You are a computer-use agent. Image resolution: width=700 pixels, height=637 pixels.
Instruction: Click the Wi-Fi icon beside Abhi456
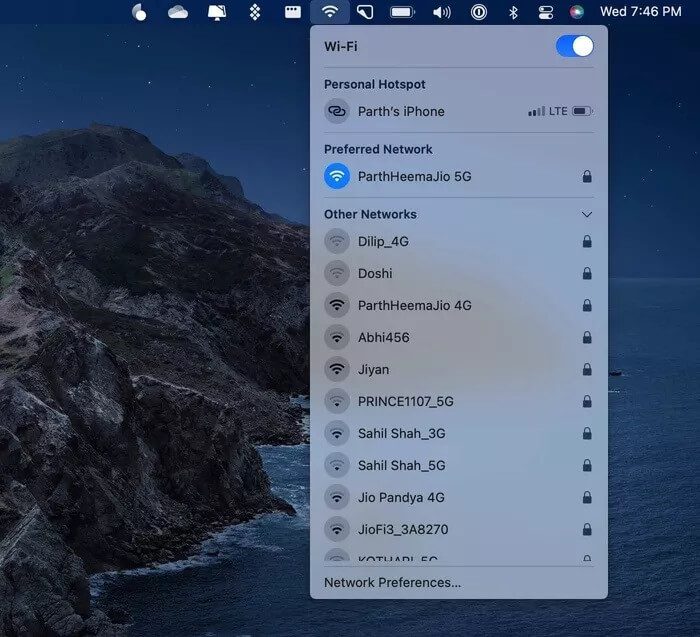(x=337, y=337)
